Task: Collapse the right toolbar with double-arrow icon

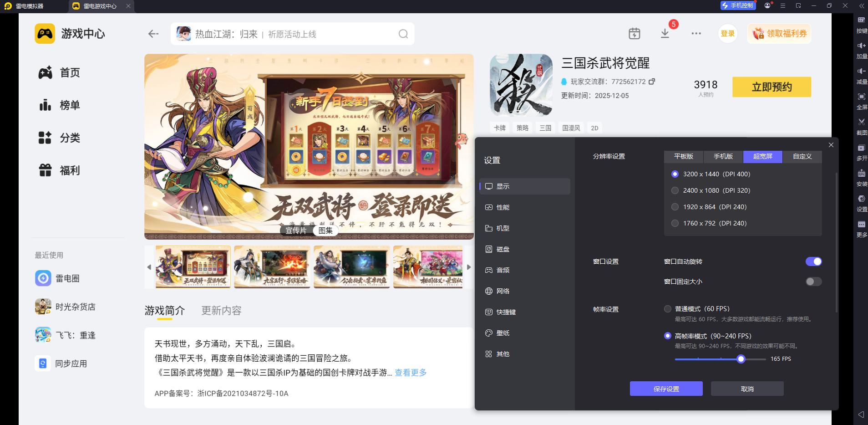Action: pos(862,6)
